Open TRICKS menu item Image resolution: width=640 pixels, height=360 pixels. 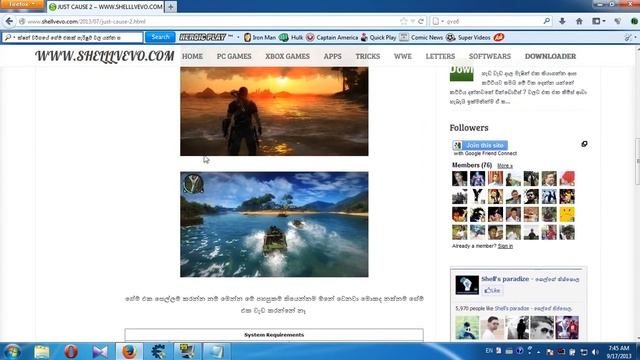pos(367,56)
